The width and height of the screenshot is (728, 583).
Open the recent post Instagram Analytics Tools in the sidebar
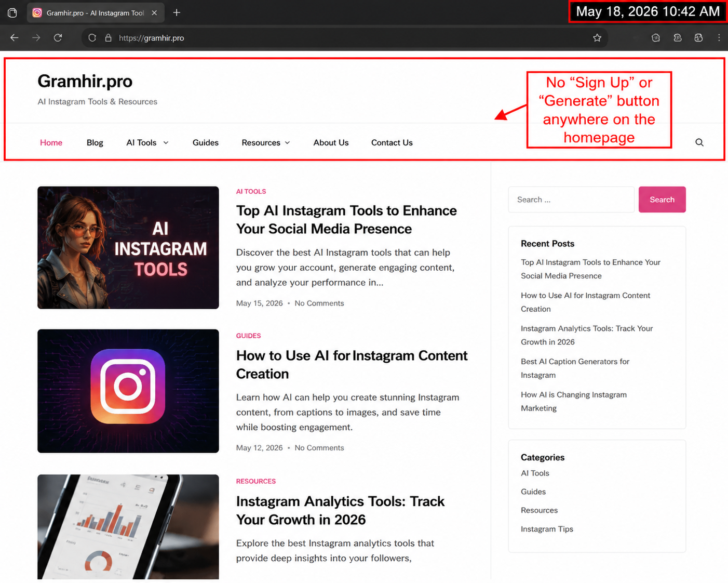[587, 335]
